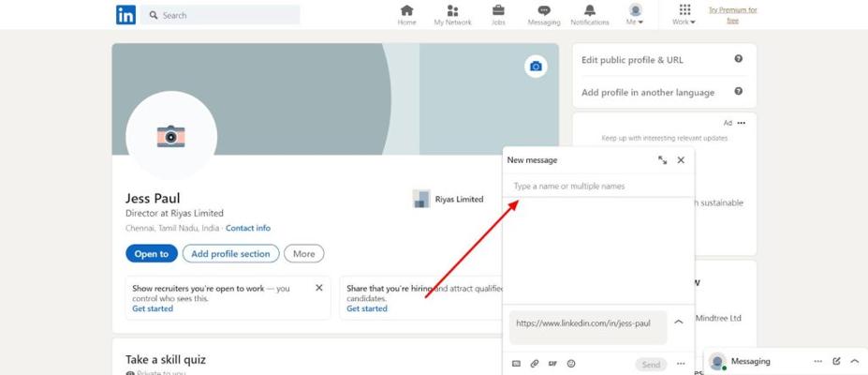Open the Contact info link
Image resolution: width=868 pixels, height=375 pixels.
248,228
